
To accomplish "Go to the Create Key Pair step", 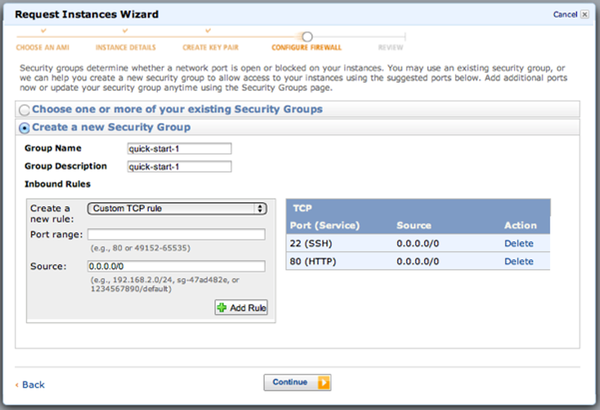I will coord(210,47).
